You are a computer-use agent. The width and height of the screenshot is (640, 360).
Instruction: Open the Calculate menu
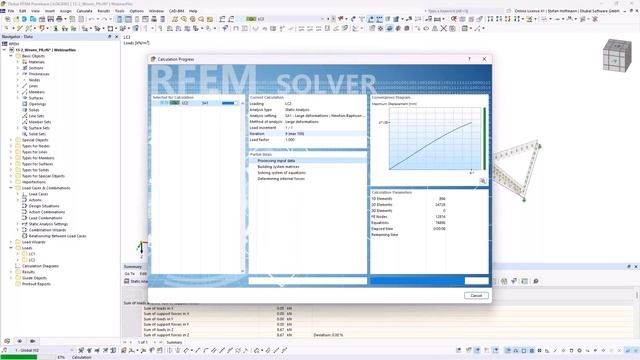coord(84,11)
